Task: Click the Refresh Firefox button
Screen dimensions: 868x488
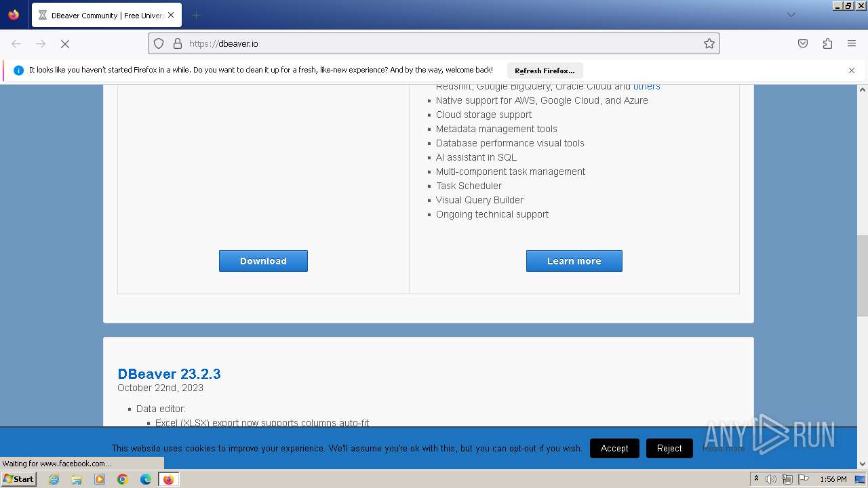Action: point(545,70)
